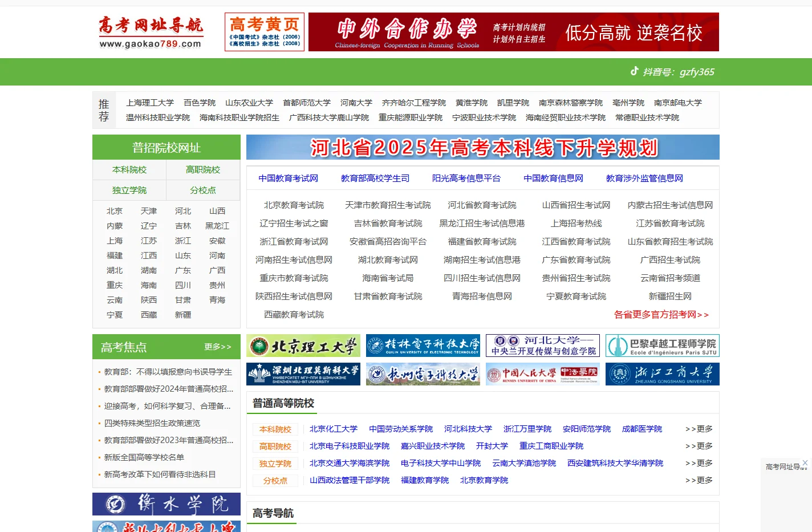Close the floating 高考网址导航 popup
The height and width of the screenshot is (532, 812).
coord(805,463)
